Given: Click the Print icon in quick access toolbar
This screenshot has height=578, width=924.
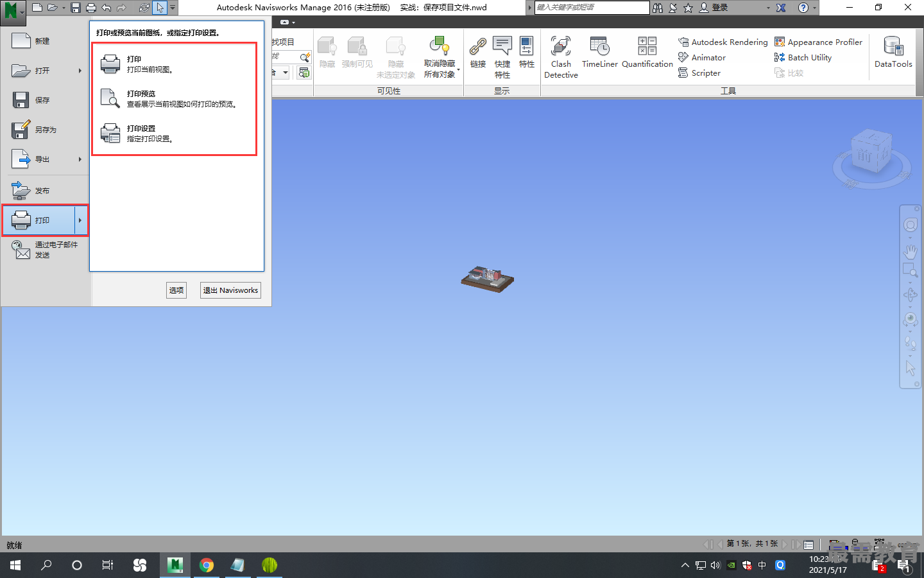Looking at the screenshot, I should click(91, 8).
